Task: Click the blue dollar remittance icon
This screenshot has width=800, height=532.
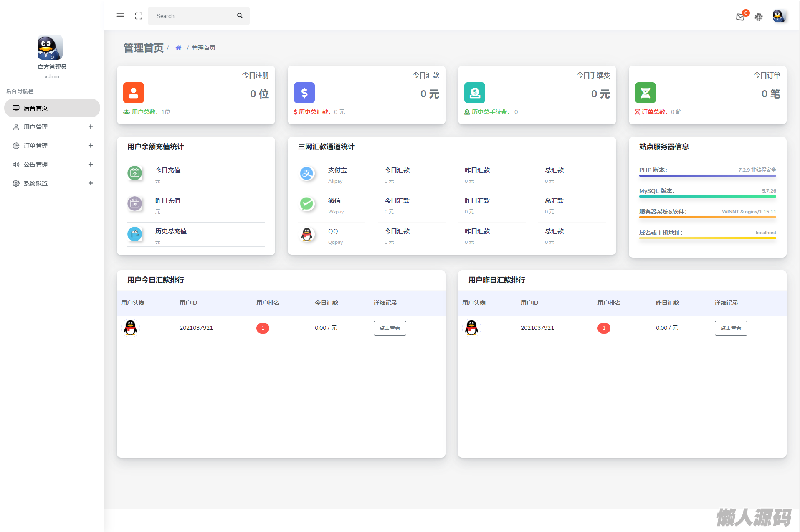Action: coord(304,93)
